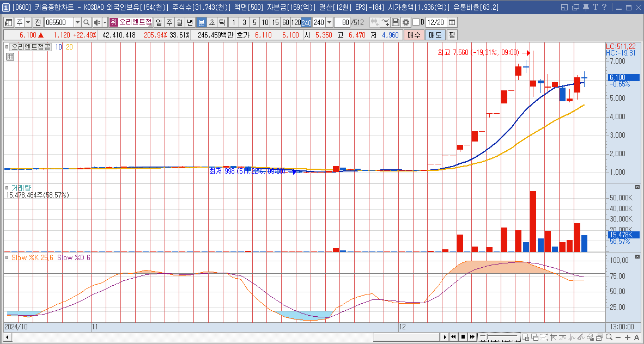
Task: Click the bottom toolbar magnifier zoom icon
Action: tap(609, 337)
